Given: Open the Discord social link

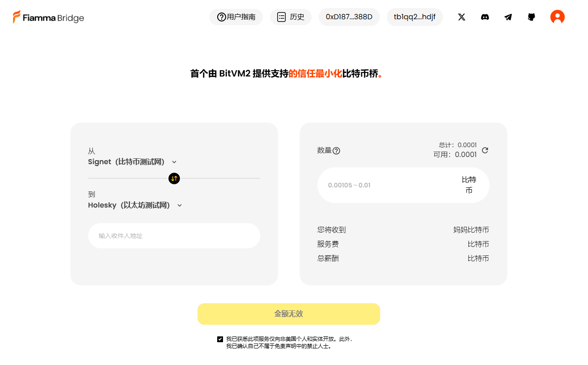Looking at the screenshot, I should pos(485,17).
